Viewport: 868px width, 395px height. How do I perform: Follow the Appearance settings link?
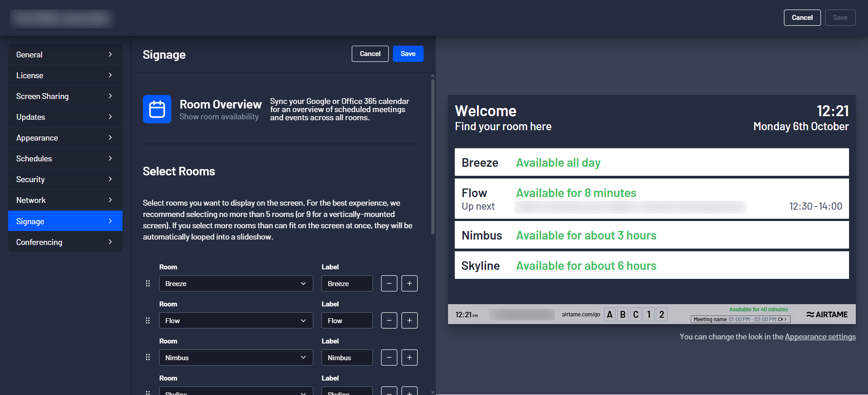coord(820,337)
